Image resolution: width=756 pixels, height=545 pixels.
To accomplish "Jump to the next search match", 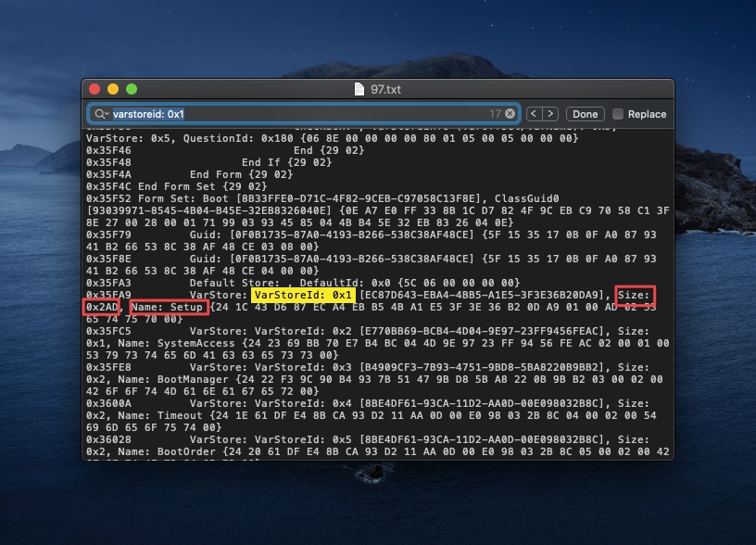I will pyautogui.click(x=550, y=114).
